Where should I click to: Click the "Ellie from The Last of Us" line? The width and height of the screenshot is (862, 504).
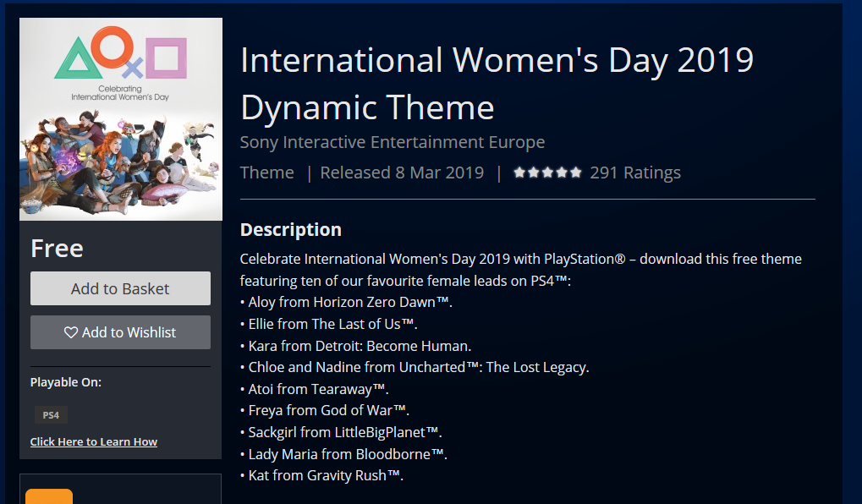[x=329, y=324]
